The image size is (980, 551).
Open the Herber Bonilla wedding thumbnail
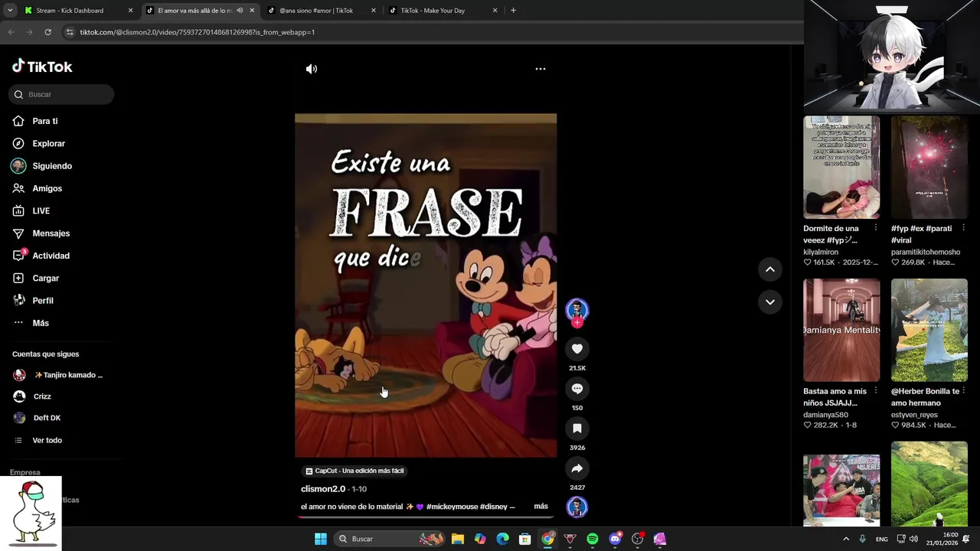tap(929, 330)
